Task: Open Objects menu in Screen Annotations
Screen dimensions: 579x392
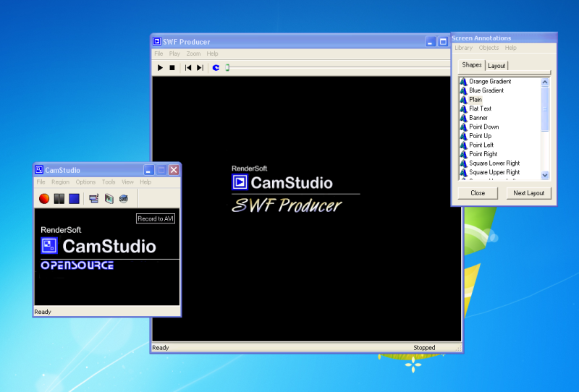Action: click(x=489, y=48)
